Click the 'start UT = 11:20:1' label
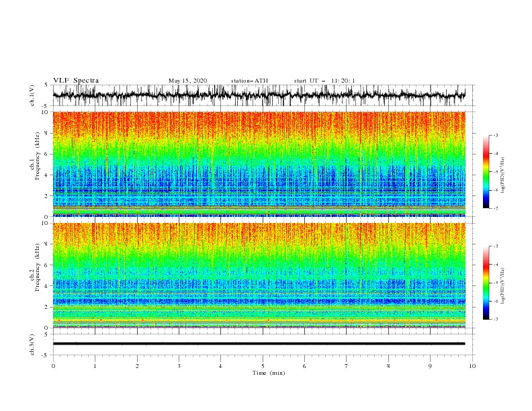 [x=324, y=81]
